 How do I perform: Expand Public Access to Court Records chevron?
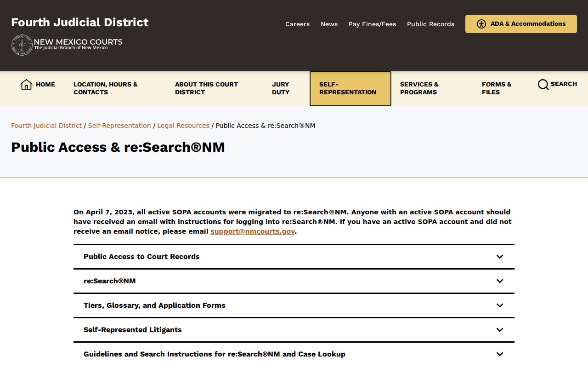(500, 257)
